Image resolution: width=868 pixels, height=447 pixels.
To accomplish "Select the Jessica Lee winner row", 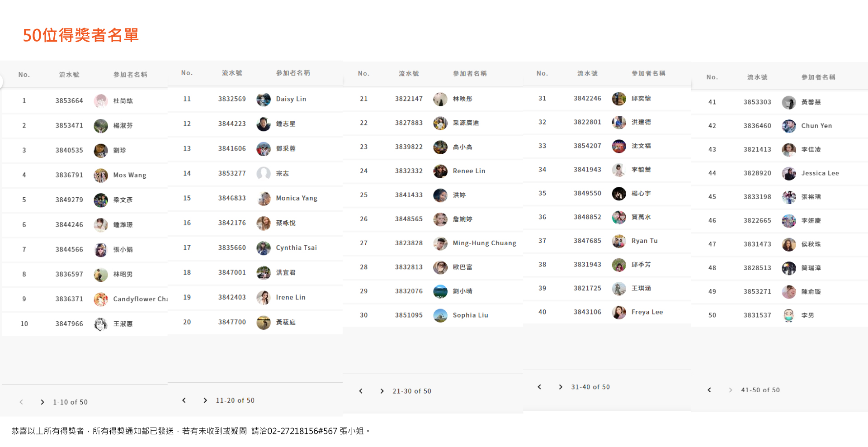I will click(779, 173).
